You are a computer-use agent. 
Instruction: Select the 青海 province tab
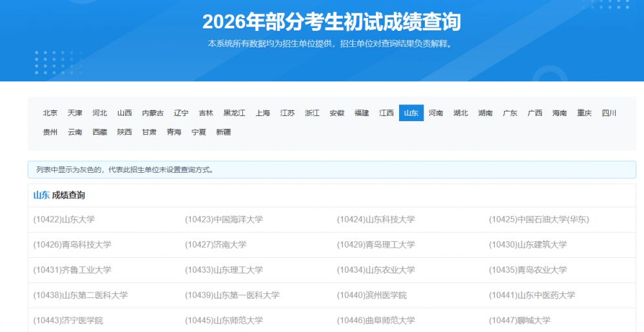pyautogui.click(x=174, y=132)
